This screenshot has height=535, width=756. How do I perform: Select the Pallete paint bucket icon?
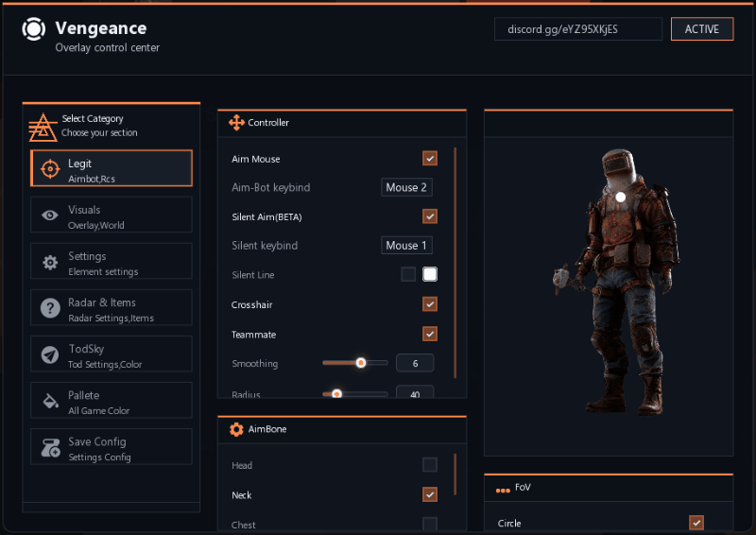tap(50, 401)
